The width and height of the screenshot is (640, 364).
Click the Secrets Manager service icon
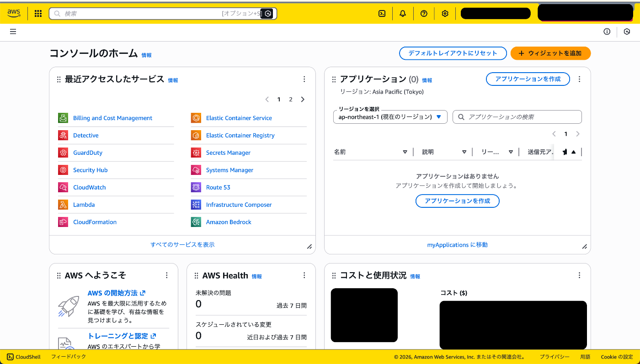point(196,153)
